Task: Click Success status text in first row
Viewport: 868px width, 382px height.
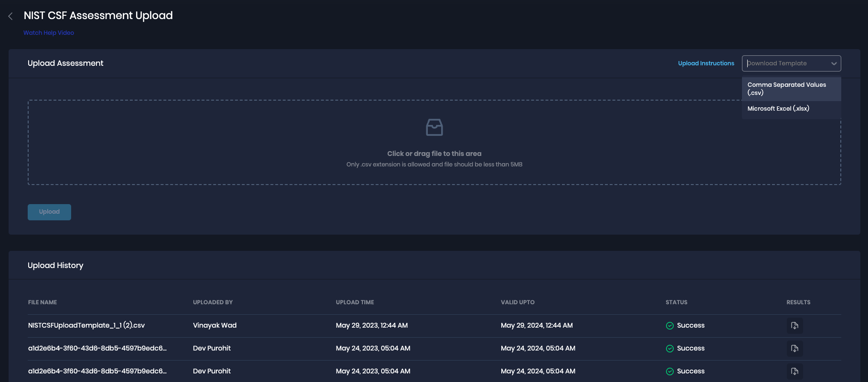Action: coord(690,325)
